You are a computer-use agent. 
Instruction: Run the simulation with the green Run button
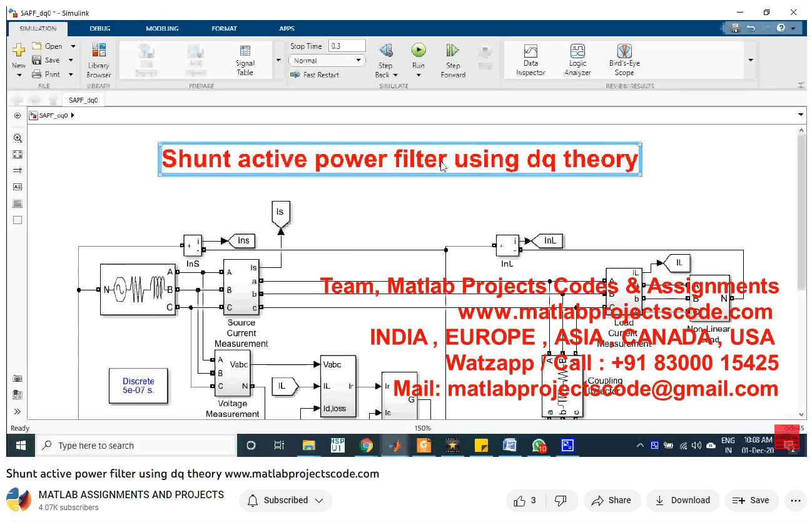[419, 51]
